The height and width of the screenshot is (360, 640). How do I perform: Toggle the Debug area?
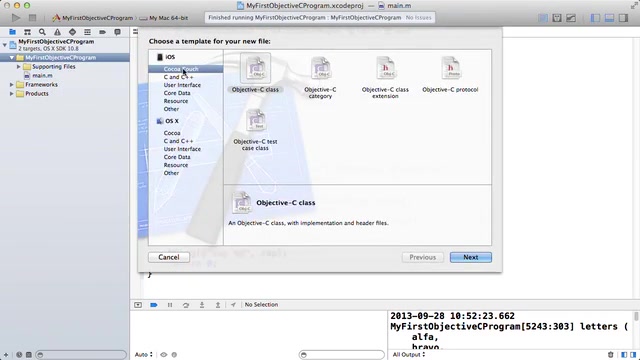[x=609, y=18]
